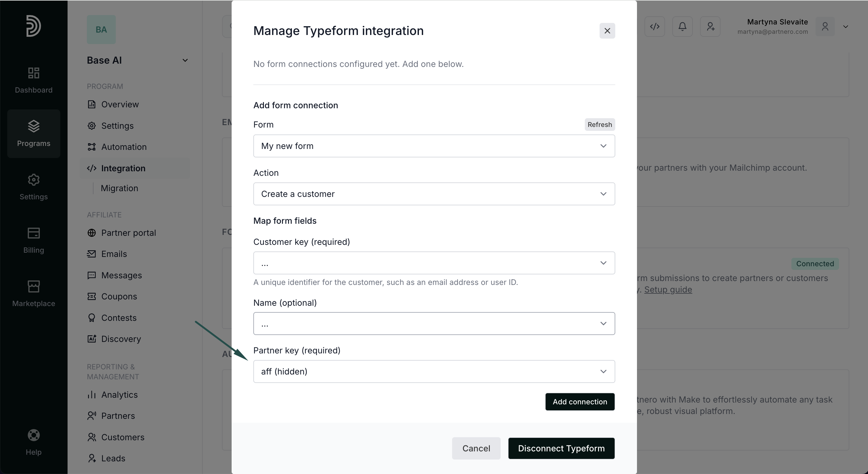Click the Add connection button
The image size is (868, 474).
(580, 402)
